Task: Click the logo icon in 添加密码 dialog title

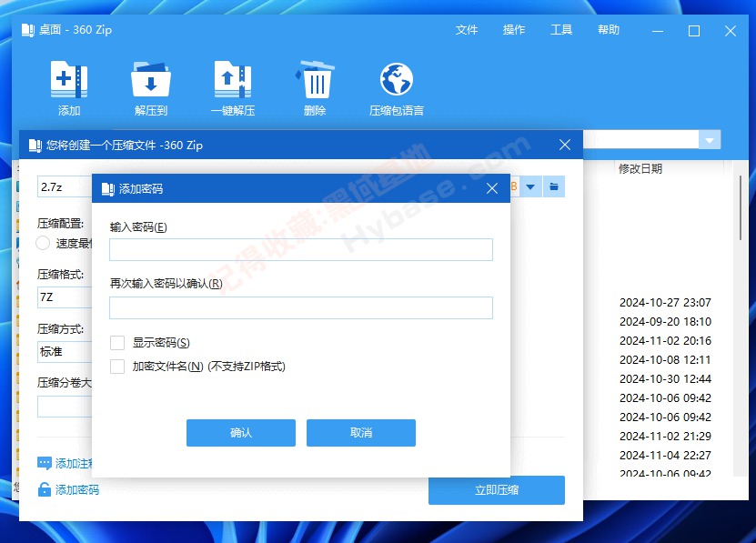Action: click(x=108, y=189)
